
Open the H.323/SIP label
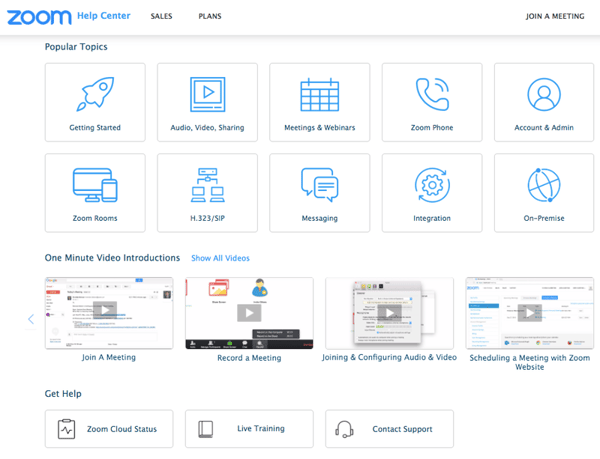207,218
